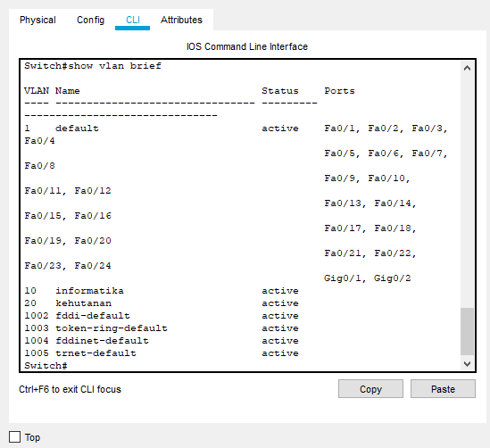
Task: Click the CLI scrollbar up arrow
Action: pos(467,68)
